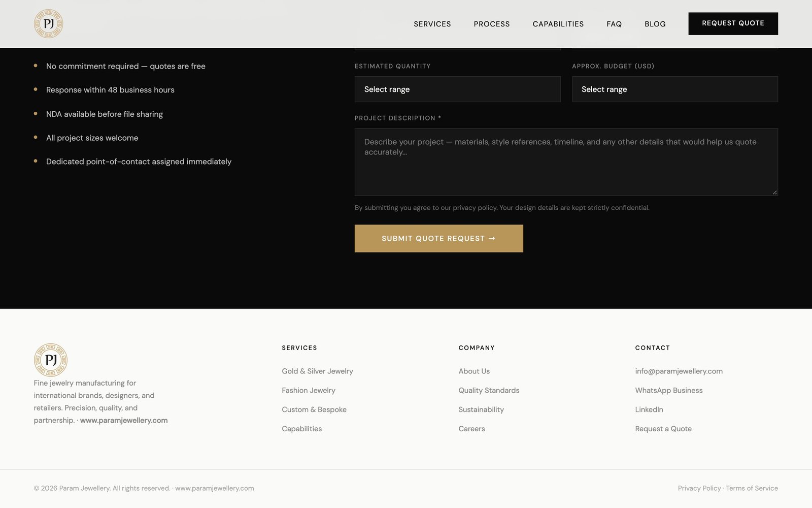Go to the Process nav item
The width and height of the screenshot is (812, 508).
pyautogui.click(x=492, y=24)
